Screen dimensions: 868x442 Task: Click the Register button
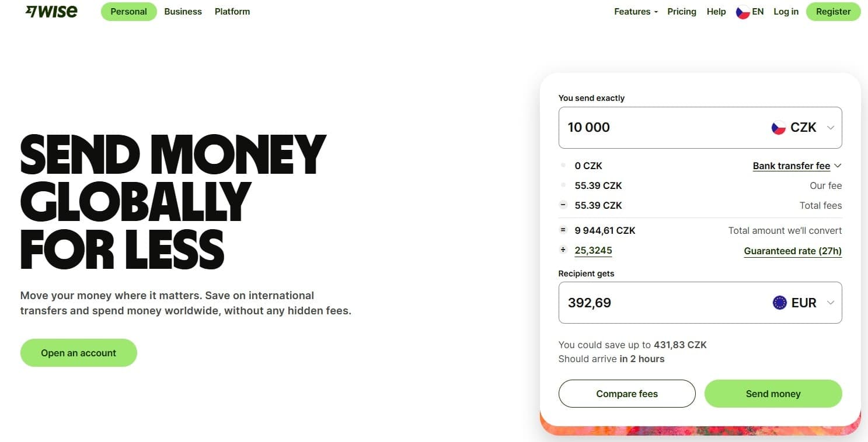pos(833,12)
